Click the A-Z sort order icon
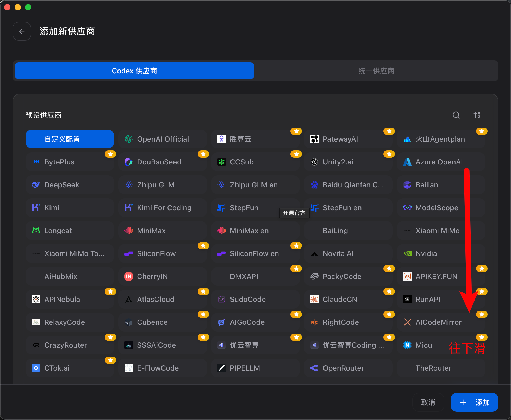The image size is (511, 420). click(477, 115)
